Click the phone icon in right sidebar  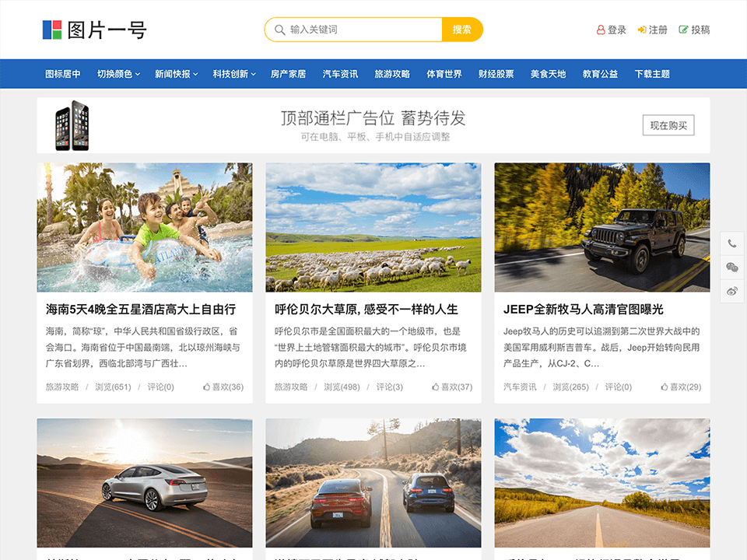point(731,243)
